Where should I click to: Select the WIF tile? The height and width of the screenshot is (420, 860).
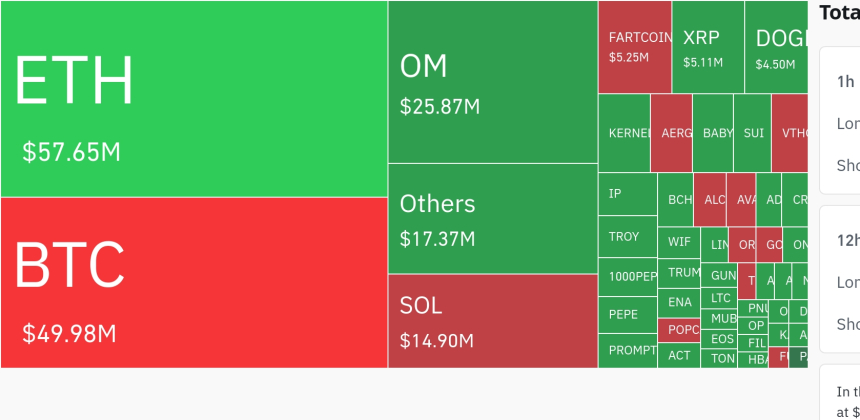pos(678,242)
